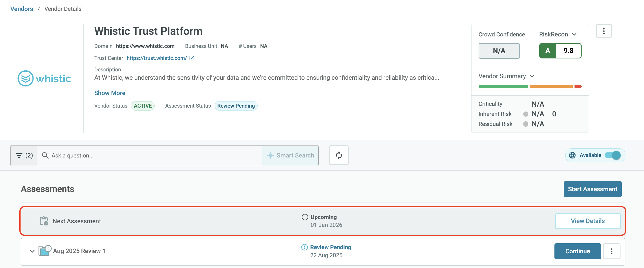This screenshot has height=268, width=644.
Task: Click the Assessments section heading
Action: [x=47, y=189]
